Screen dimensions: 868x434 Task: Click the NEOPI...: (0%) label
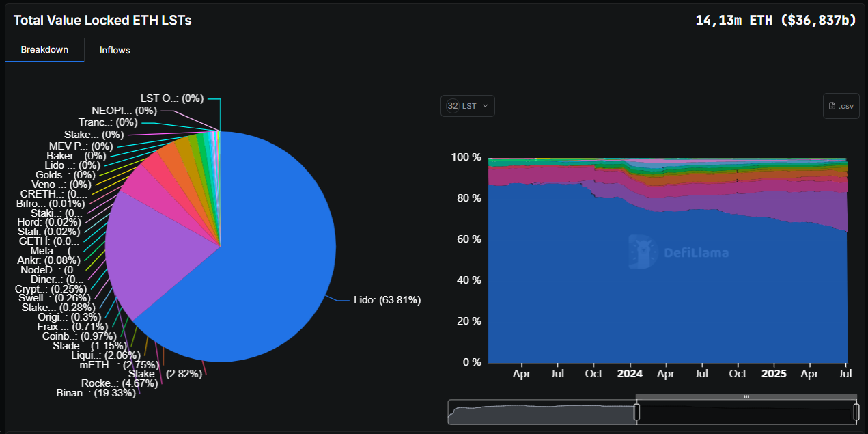tap(124, 111)
